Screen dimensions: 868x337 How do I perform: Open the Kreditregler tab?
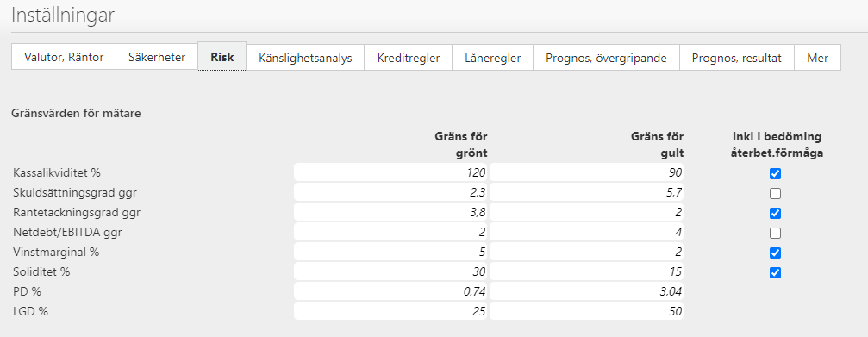click(409, 58)
